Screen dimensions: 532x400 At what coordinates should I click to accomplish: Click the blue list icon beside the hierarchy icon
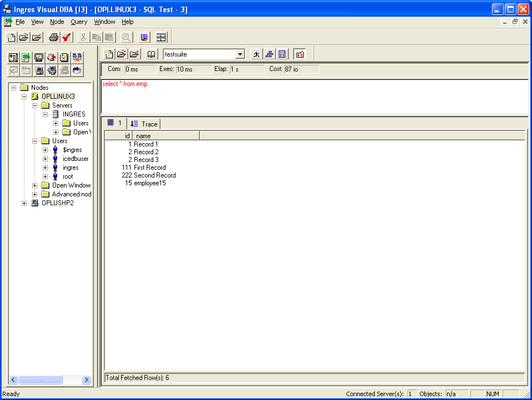[x=282, y=54]
